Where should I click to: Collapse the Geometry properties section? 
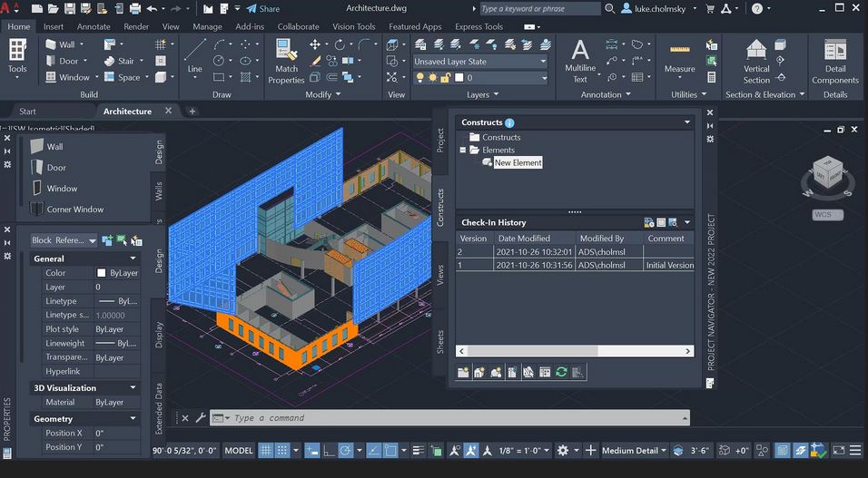(133, 419)
